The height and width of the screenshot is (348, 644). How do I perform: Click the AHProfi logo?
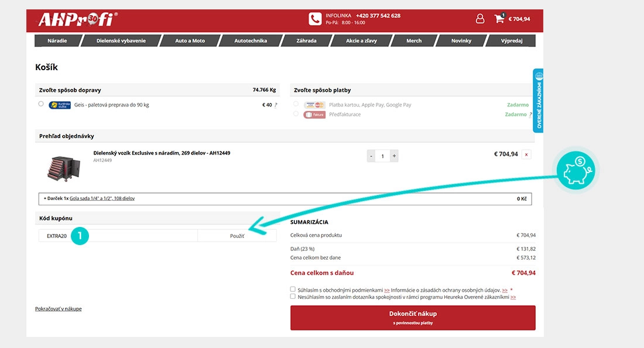tap(78, 19)
